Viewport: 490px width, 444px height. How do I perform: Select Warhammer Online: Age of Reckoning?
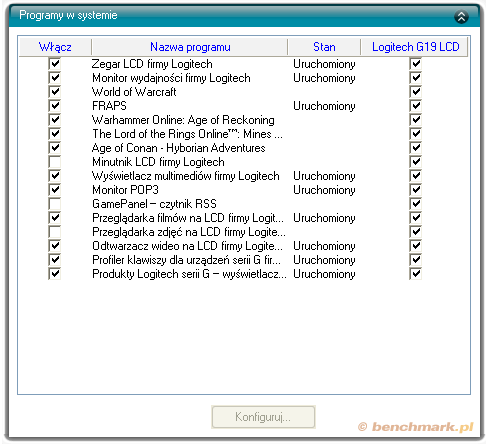pos(183,120)
